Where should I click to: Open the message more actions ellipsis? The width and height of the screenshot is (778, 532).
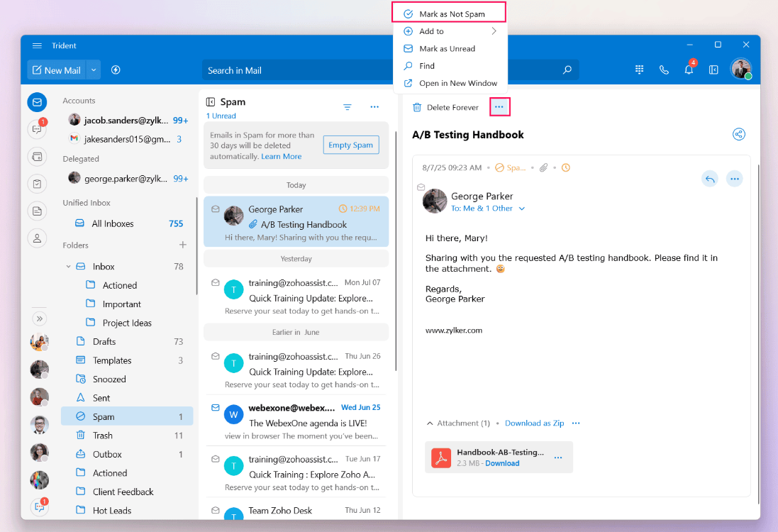coord(734,179)
